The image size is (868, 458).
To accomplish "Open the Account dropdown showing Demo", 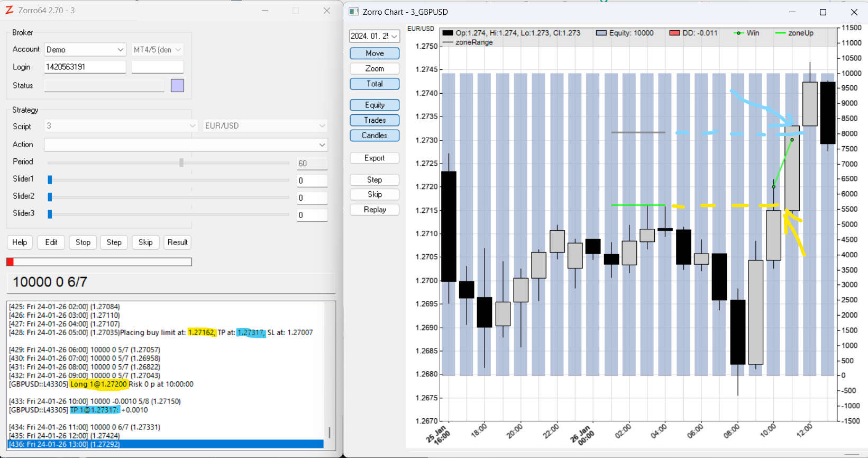I will (85, 50).
